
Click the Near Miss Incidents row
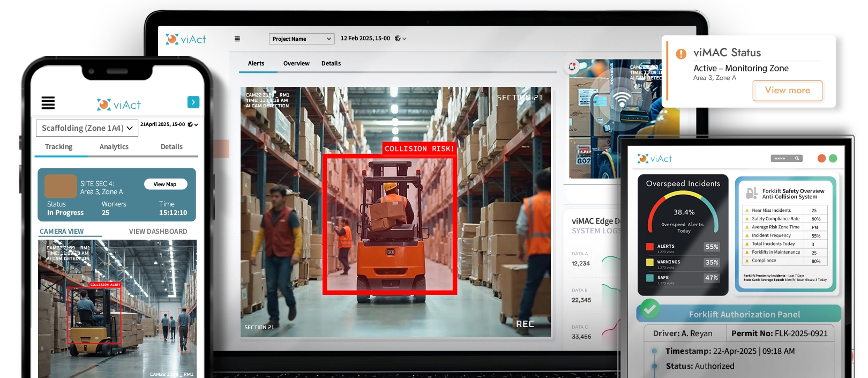[785, 210]
